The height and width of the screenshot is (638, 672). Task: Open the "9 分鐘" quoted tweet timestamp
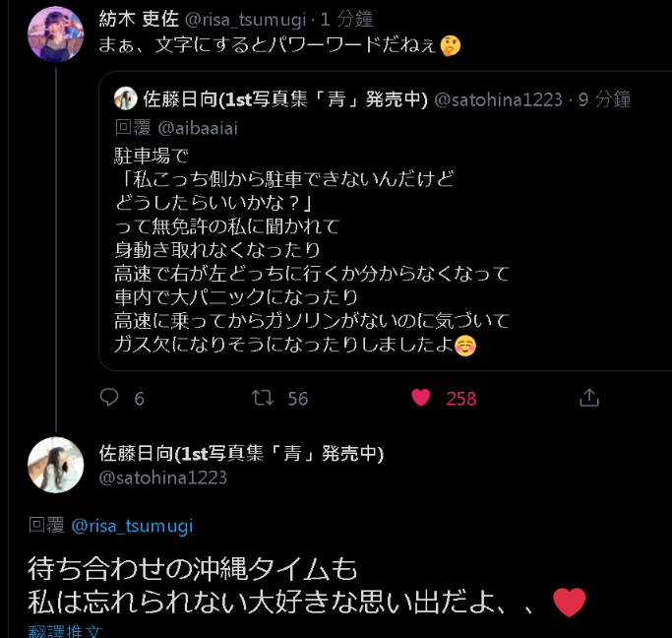606,98
